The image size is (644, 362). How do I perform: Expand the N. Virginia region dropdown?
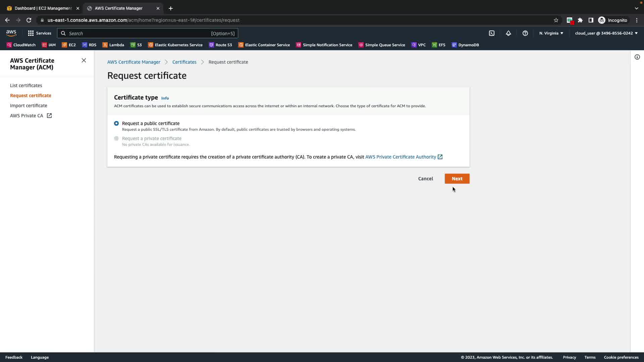(551, 33)
